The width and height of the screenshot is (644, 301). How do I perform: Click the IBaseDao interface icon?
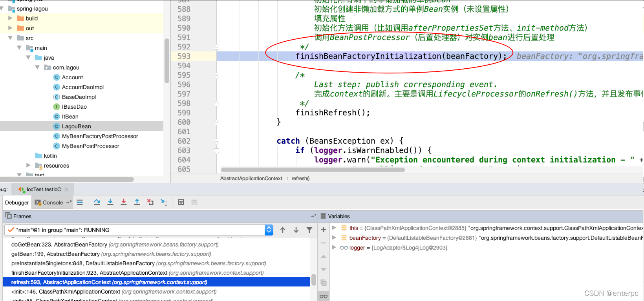(57, 107)
